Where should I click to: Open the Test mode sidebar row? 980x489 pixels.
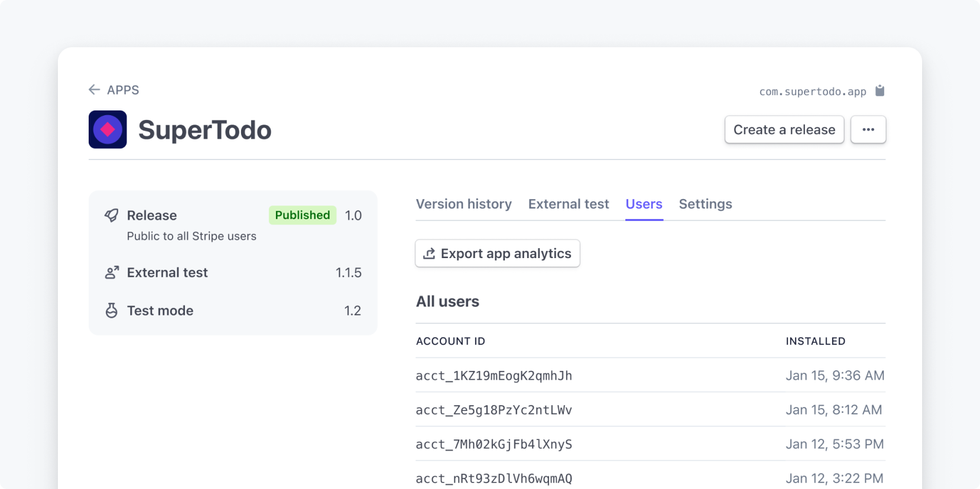coord(233,311)
